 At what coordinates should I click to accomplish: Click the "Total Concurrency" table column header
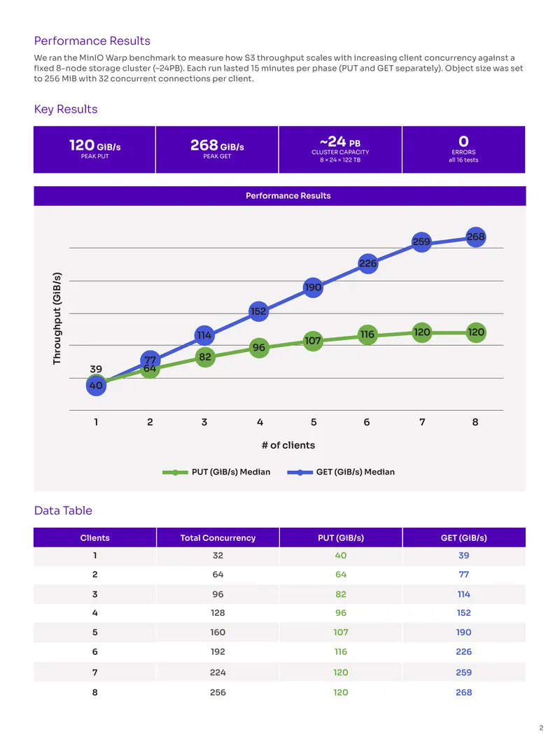[x=218, y=537]
